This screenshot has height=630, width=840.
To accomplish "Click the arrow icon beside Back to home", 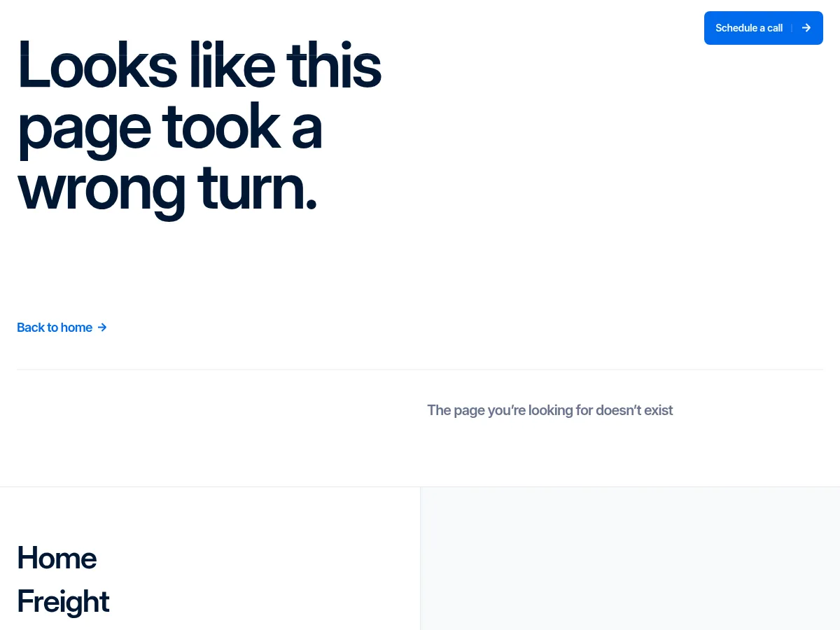I will (x=102, y=328).
